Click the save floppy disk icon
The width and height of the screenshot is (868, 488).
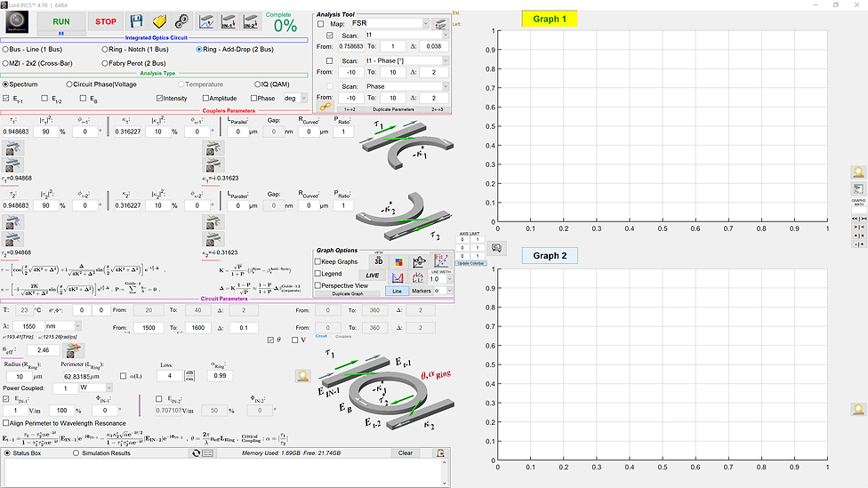[x=136, y=21]
